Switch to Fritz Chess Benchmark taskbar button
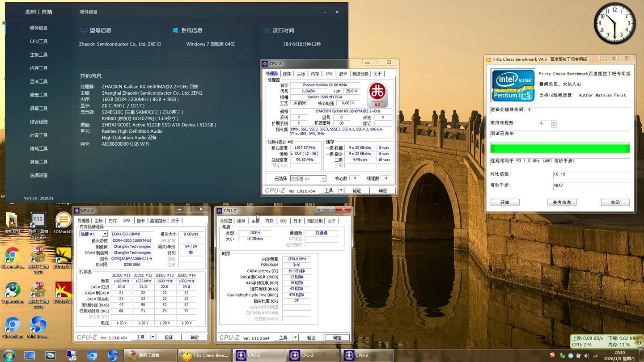 coord(205,355)
